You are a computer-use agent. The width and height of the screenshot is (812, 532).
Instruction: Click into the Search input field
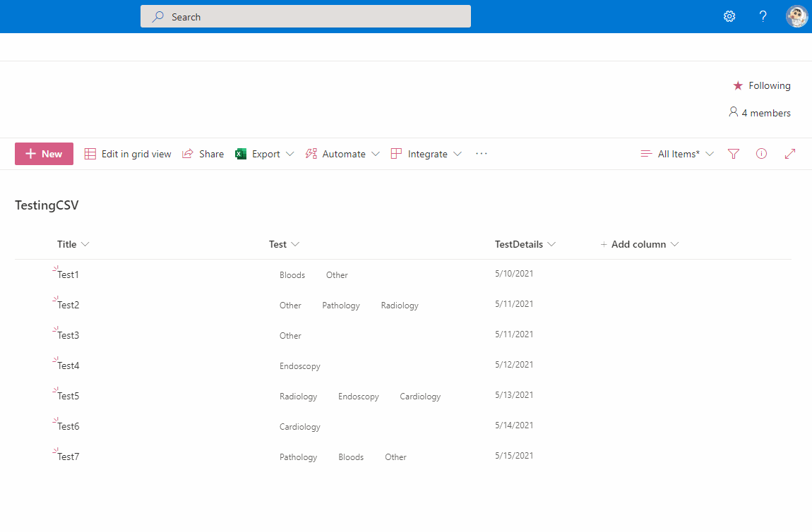306,16
